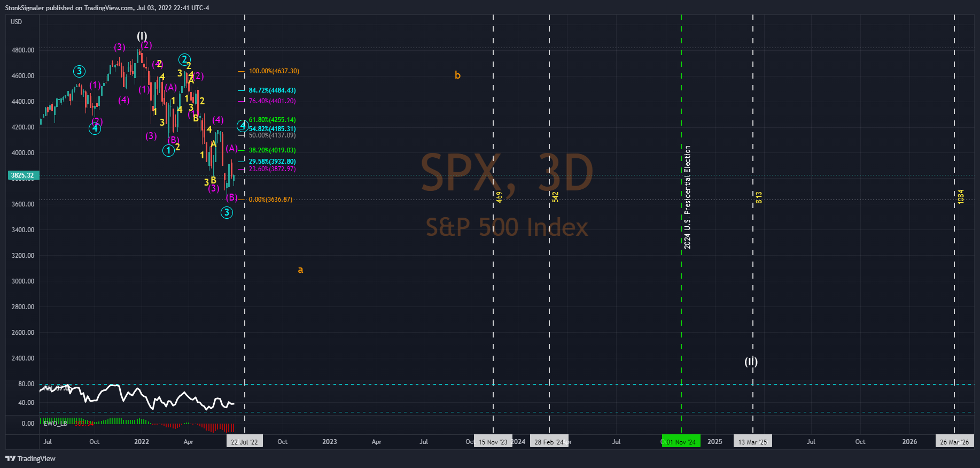Image resolution: width=980 pixels, height=468 pixels.
Task: Click the 2025 year label on time axis
Action: 715,442
